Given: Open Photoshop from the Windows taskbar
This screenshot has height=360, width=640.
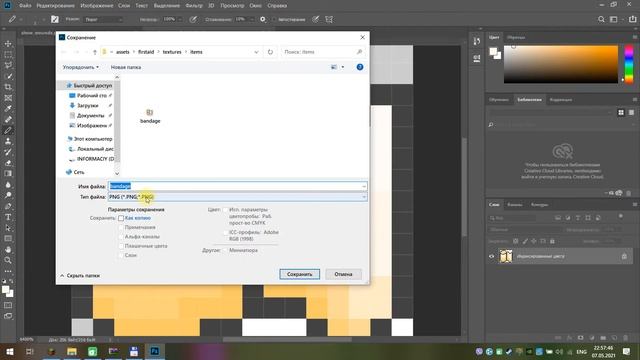Looking at the screenshot, I should pyautogui.click(x=155, y=351).
